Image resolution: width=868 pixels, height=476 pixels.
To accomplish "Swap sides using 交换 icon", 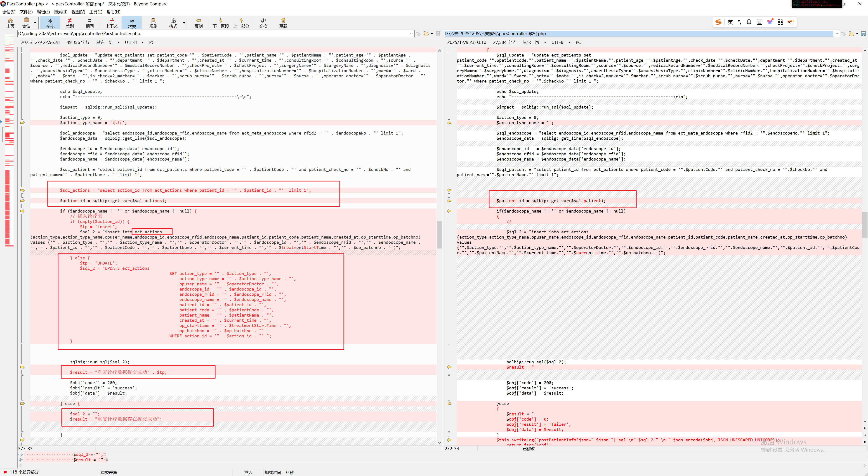I will (x=263, y=23).
